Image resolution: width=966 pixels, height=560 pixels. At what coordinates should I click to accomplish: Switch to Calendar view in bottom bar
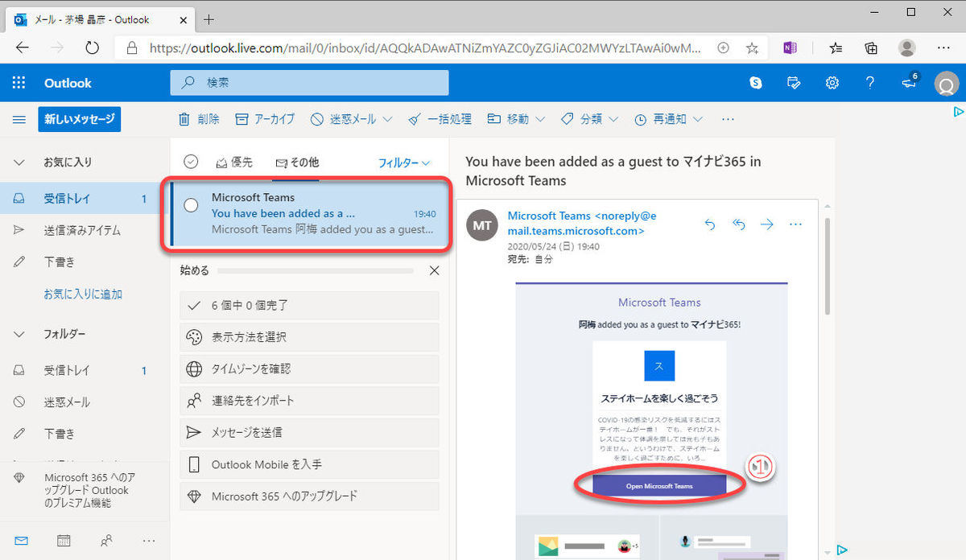click(64, 541)
